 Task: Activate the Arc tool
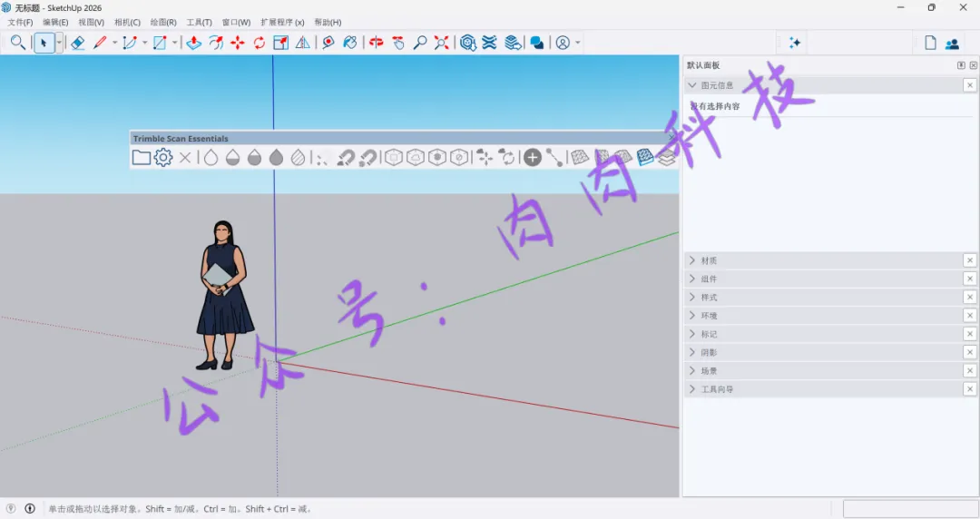point(130,43)
